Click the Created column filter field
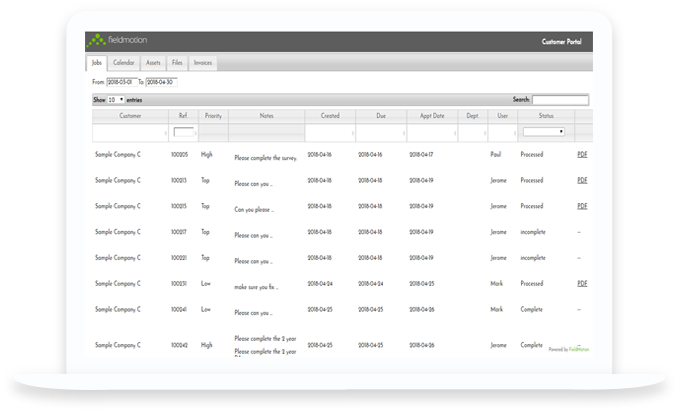Viewport: 680px width, 410px height. tap(330, 133)
